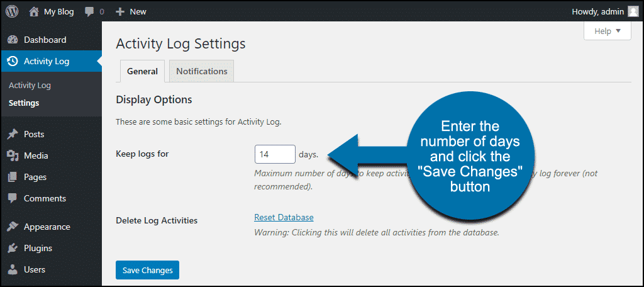This screenshot has height=287, width=644.
Task: Click the Keep logs for label
Action: point(143,154)
